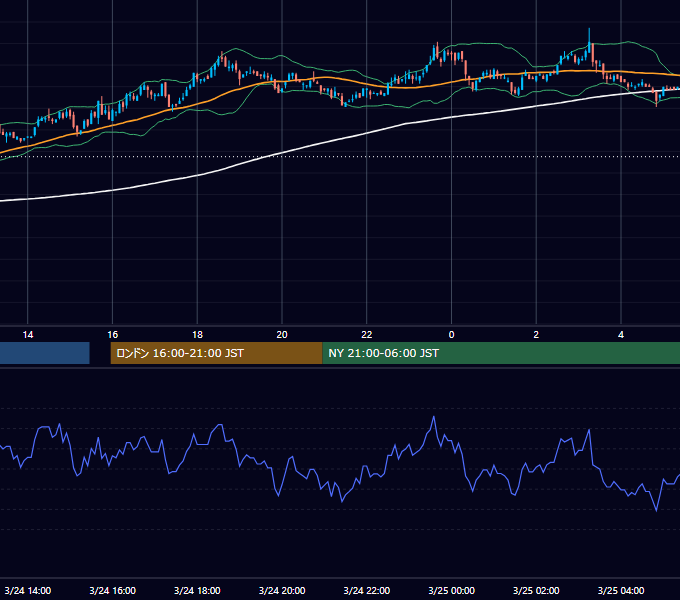Click the hour label 14 on the time axis
Image resolution: width=680 pixels, height=600 pixels.
(x=28, y=334)
